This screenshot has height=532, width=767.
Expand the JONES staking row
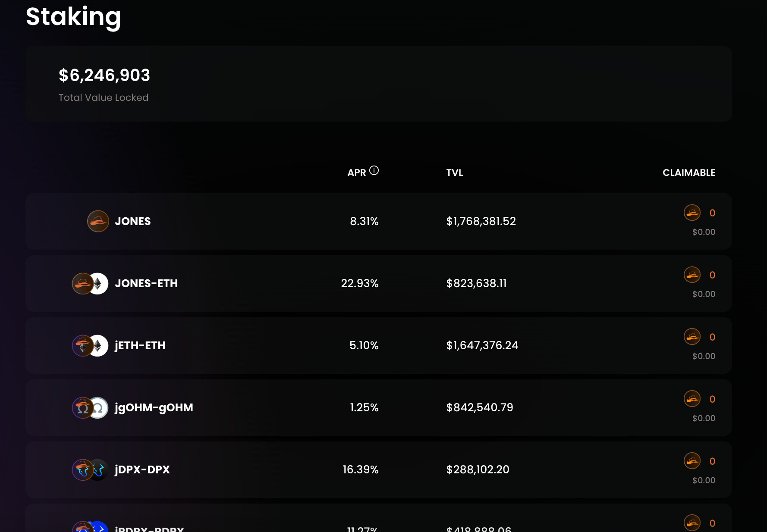[x=379, y=221]
